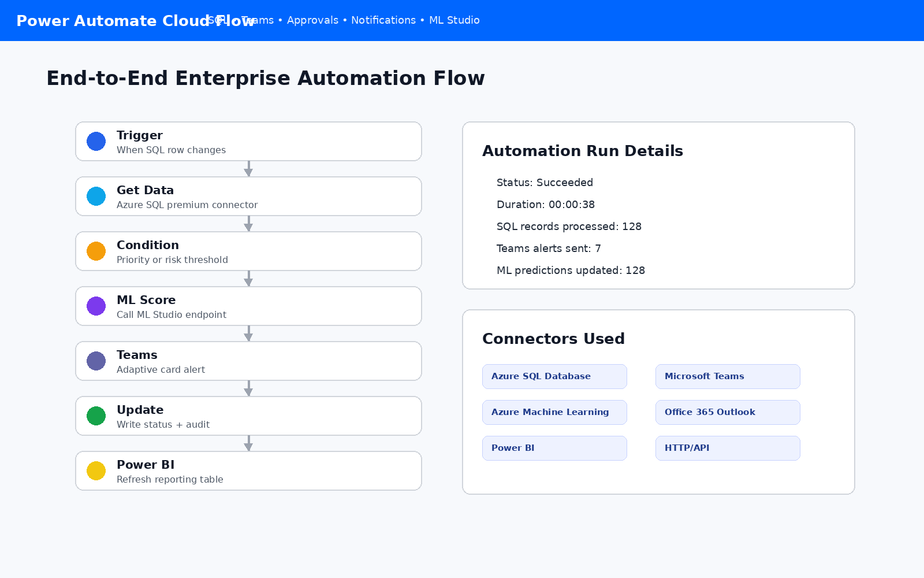Click 'Adaptive card alert' subtitle
Viewport: 924px width, 578px height.
tap(161, 370)
